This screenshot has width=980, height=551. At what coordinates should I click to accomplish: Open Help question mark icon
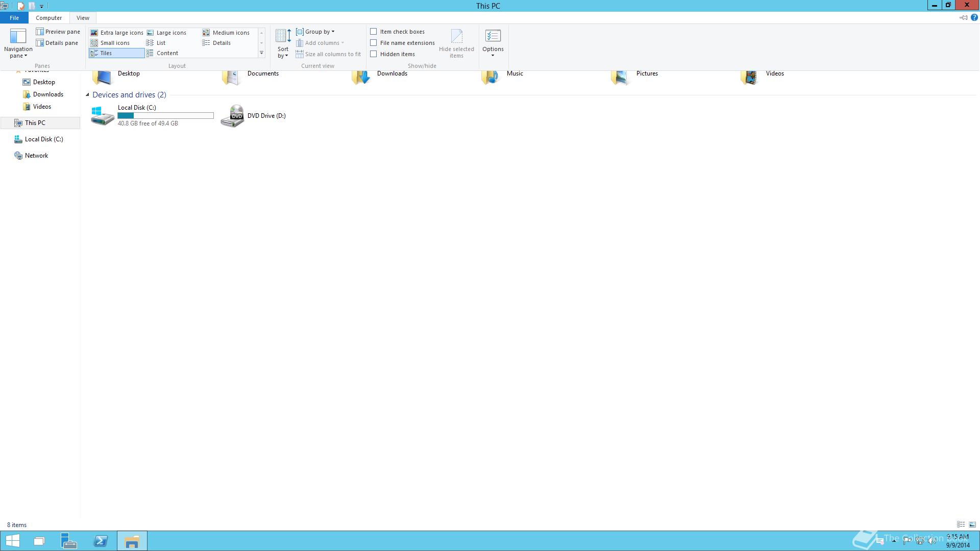click(x=974, y=17)
